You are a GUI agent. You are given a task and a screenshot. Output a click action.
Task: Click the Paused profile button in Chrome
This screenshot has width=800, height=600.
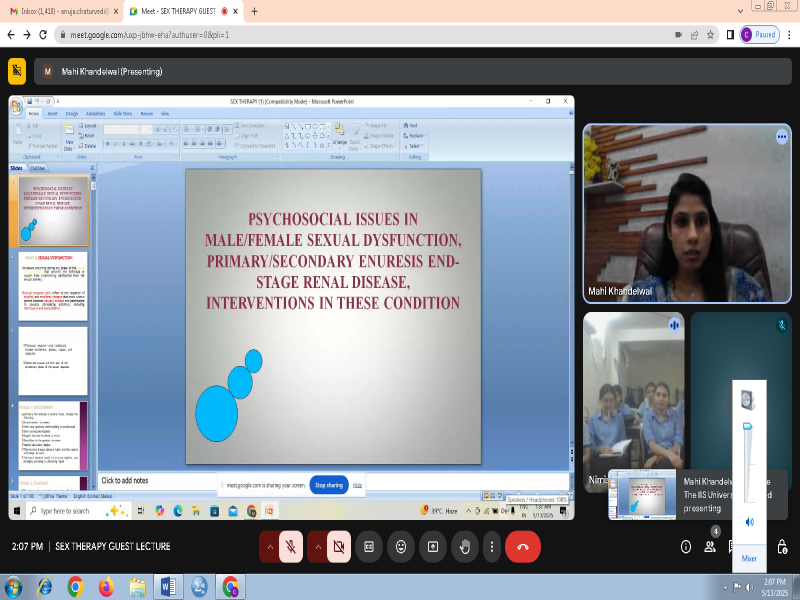point(759,34)
